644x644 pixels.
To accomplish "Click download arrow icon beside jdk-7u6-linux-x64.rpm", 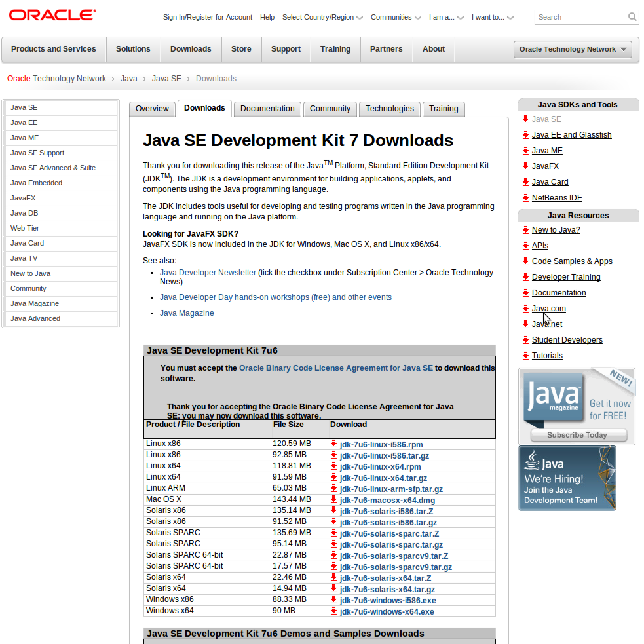I will coord(333,466).
